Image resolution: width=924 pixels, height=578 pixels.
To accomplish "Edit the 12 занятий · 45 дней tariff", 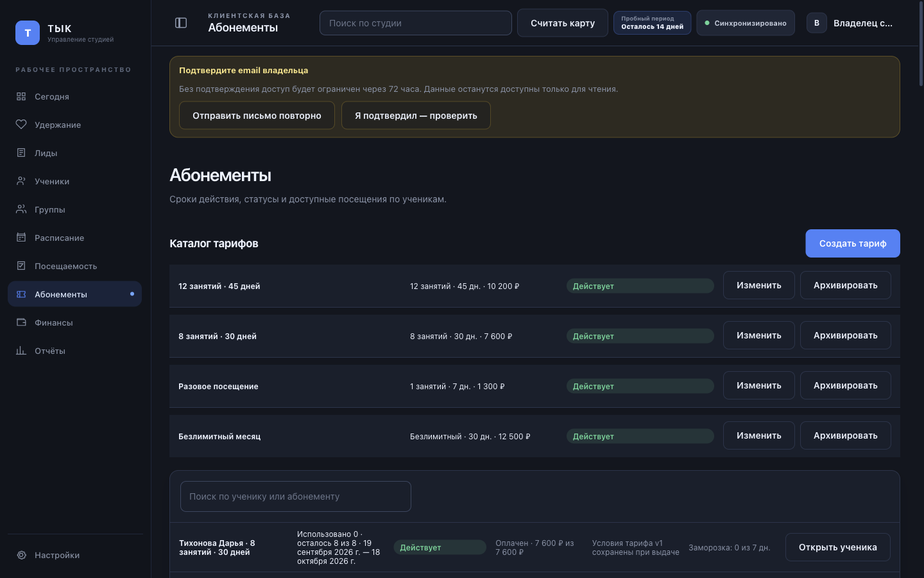I will click(x=759, y=285).
